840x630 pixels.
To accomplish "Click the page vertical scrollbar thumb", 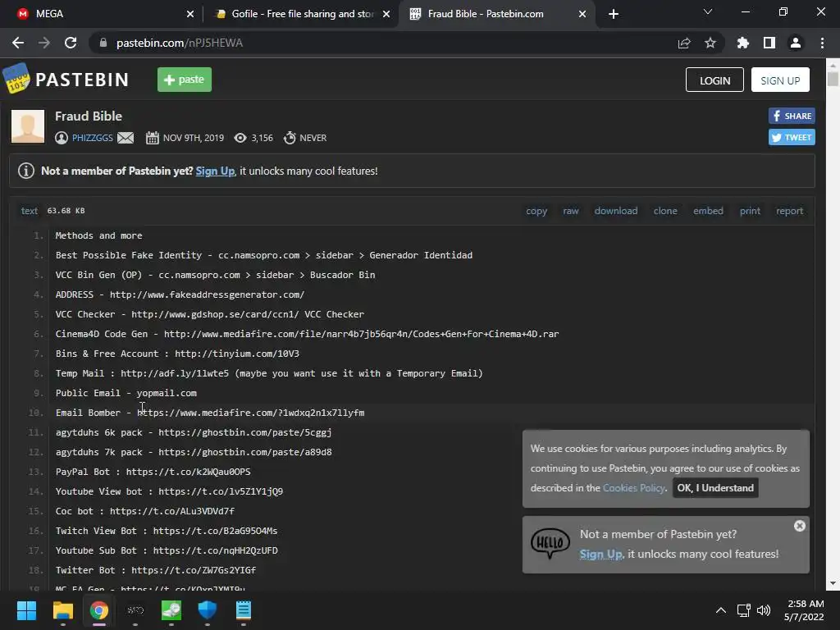I will (x=833, y=79).
